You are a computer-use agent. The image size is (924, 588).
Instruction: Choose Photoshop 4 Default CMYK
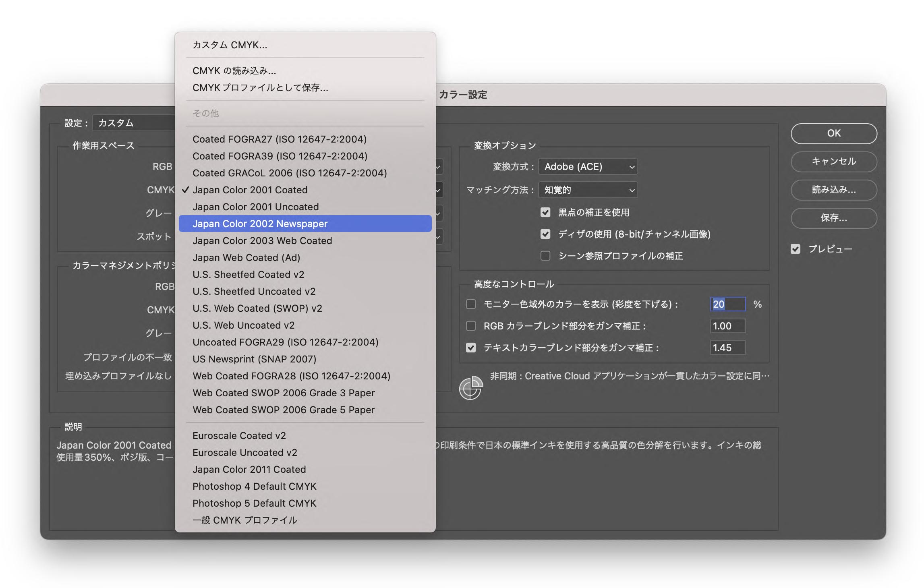coord(305,486)
